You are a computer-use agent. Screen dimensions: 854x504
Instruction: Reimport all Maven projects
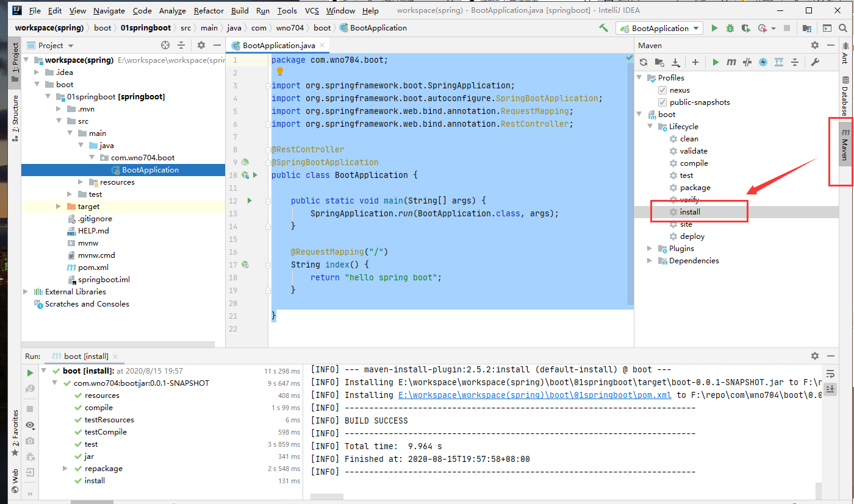(x=644, y=62)
